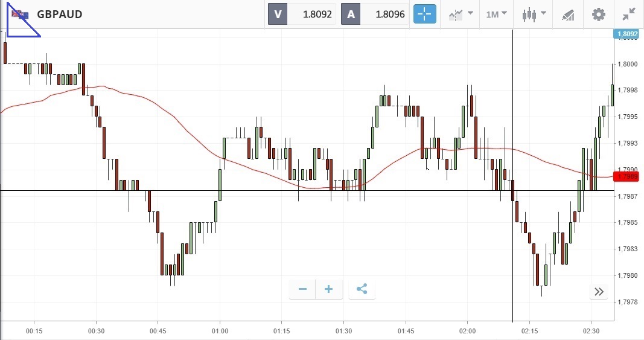Open the indicators dropdown
Viewport: 644px width, 340px height.
tap(461, 14)
